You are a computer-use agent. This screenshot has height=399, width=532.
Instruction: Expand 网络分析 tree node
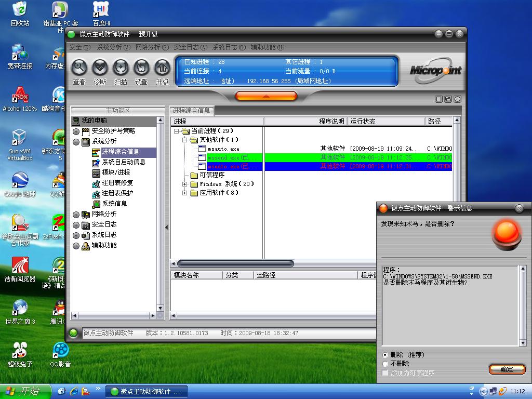(76, 215)
